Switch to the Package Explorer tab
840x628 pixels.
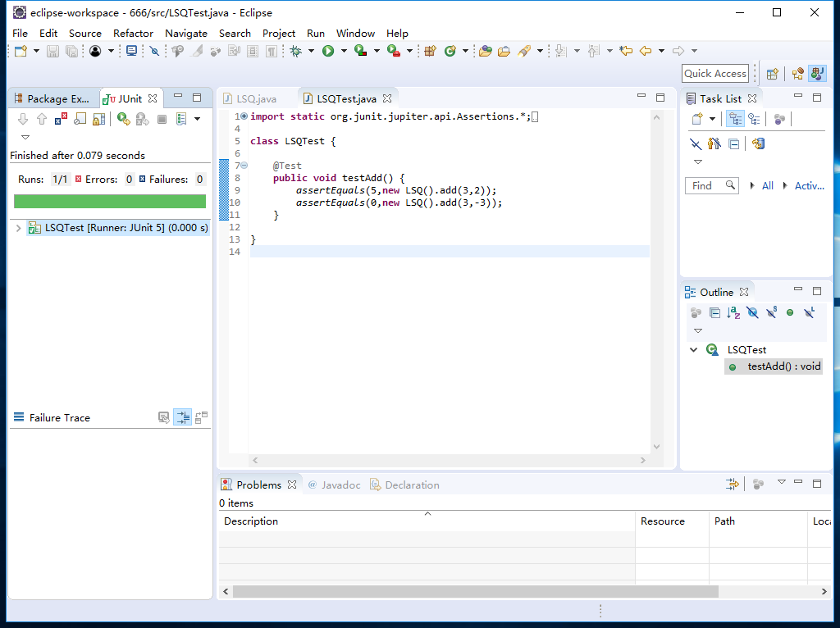click(x=52, y=99)
